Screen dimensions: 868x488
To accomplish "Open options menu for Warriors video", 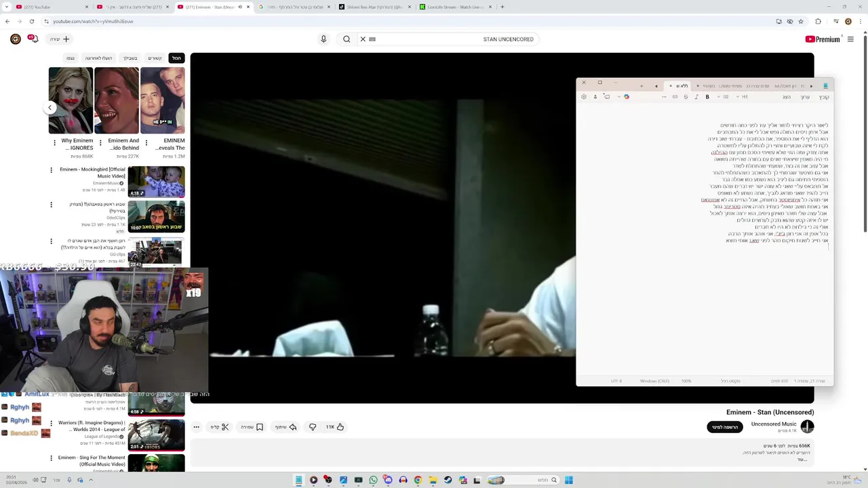I will click(x=51, y=424).
